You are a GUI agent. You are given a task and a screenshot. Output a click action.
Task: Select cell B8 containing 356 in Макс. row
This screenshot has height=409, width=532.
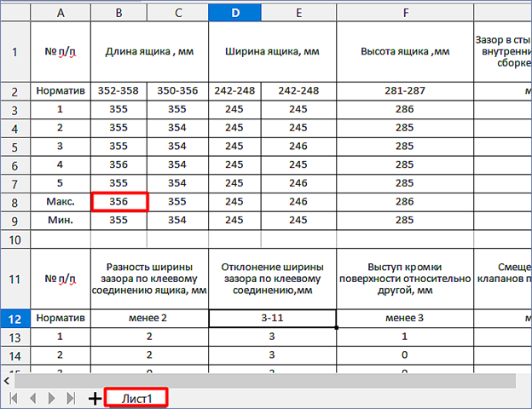tap(119, 202)
